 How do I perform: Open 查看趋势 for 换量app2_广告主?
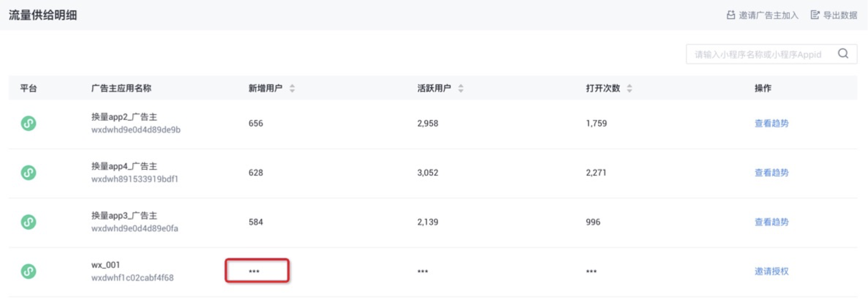[771, 123]
